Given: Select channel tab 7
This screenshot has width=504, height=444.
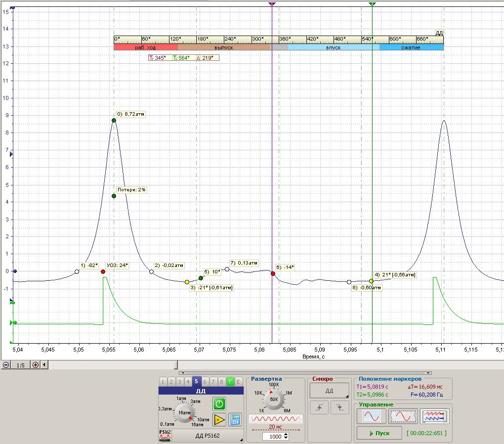Looking at the screenshot, I should 213,382.
